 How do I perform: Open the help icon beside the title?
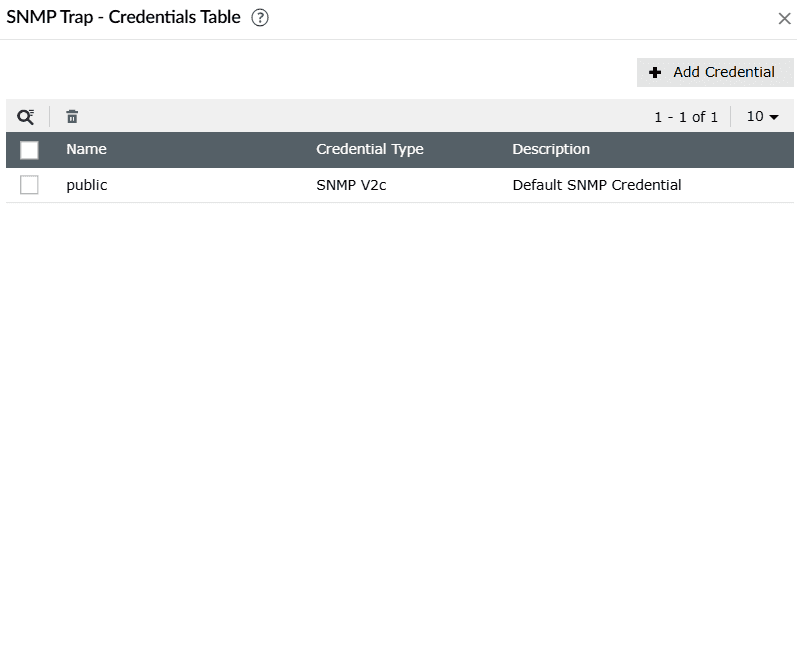tap(260, 18)
